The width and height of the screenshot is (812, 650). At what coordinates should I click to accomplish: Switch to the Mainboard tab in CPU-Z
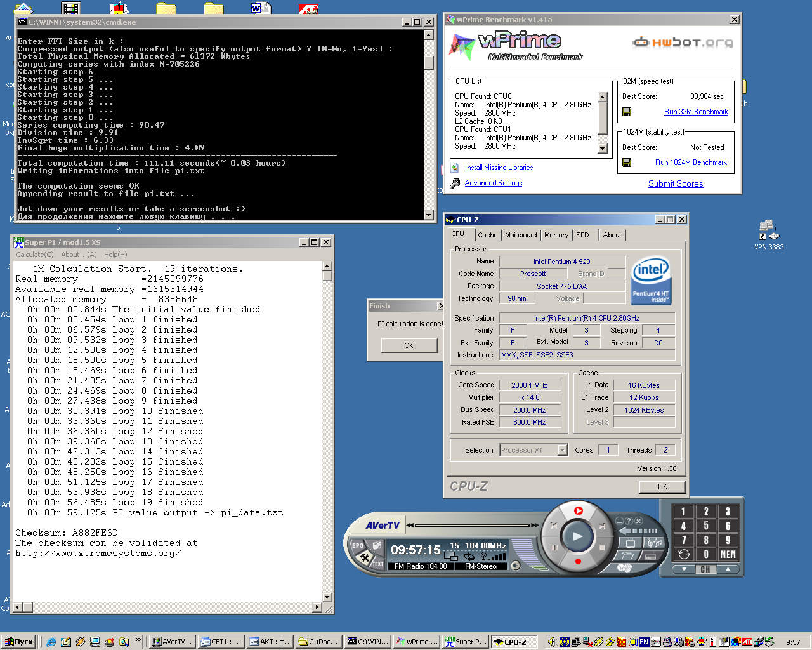tap(521, 235)
